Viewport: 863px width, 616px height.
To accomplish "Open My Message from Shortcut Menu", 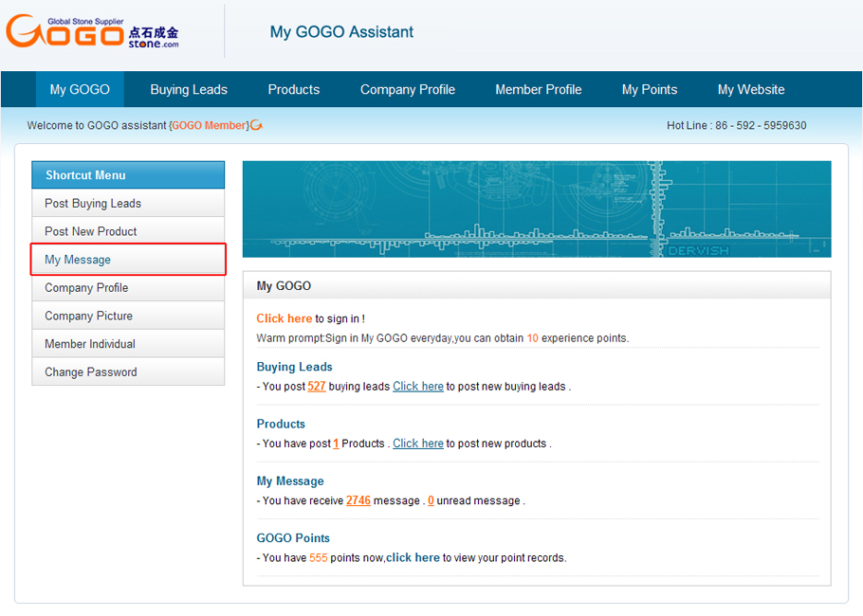I will coord(78,260).
